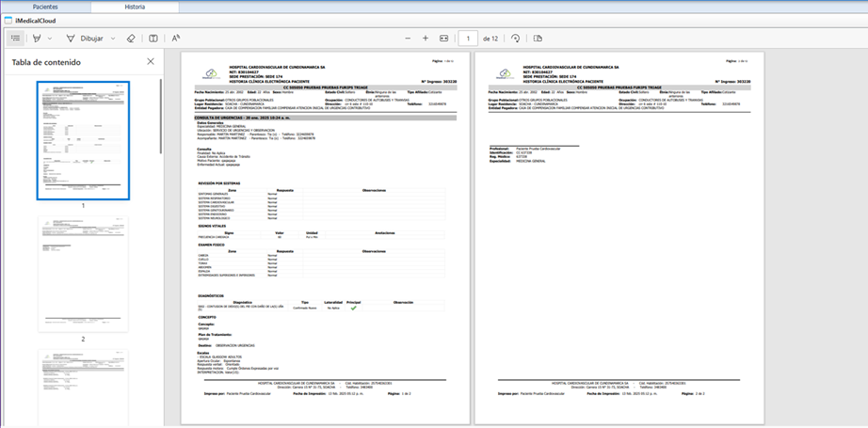Click the page view layout icon
Viewport: 868px width, 428px height.
[153, 39]
